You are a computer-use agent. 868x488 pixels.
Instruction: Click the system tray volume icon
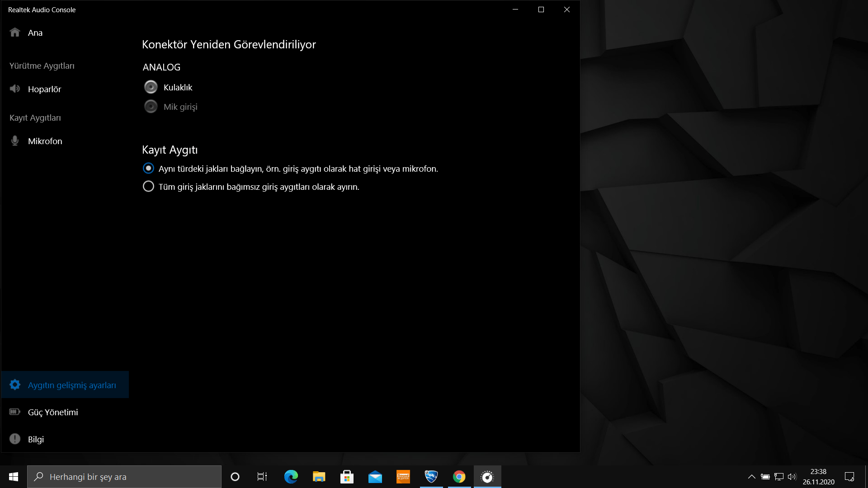(x=792, y=477)
